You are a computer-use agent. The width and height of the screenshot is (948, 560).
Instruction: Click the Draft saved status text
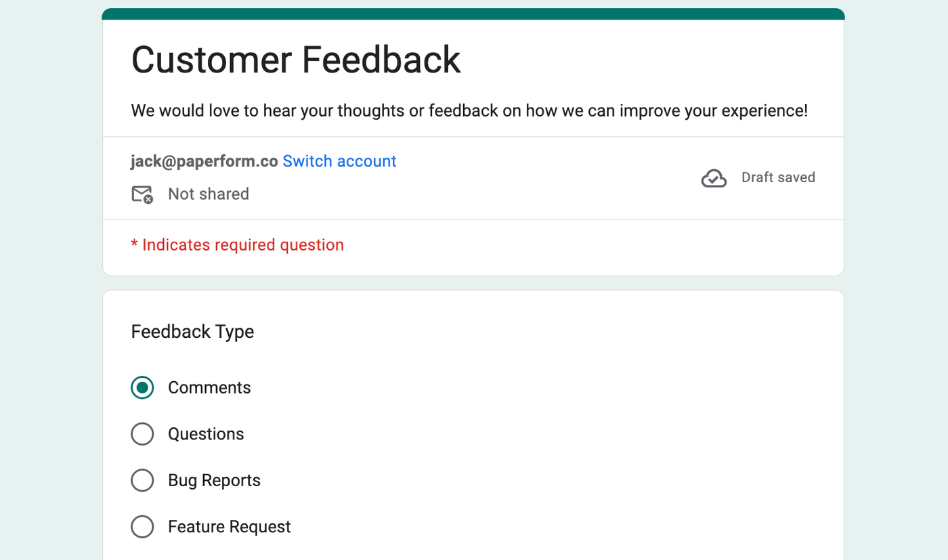tap(778, 178)
